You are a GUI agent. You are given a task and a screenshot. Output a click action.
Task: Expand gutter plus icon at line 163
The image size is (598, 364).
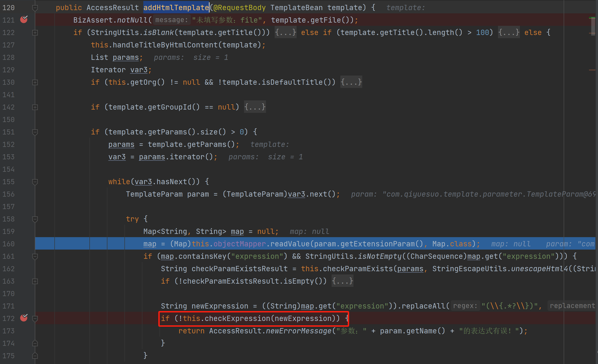(x=35, y=281)
